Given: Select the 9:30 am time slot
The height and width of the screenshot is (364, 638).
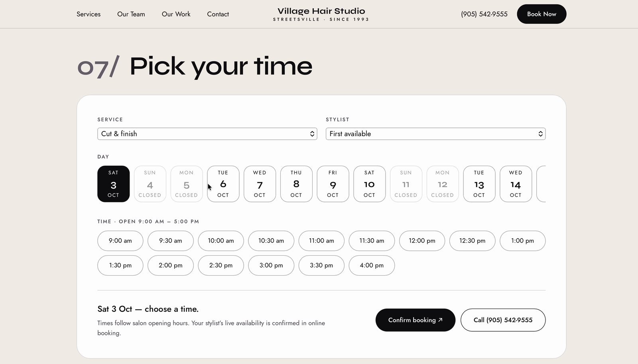Looking at the screenshot, I should click(171, 241).
